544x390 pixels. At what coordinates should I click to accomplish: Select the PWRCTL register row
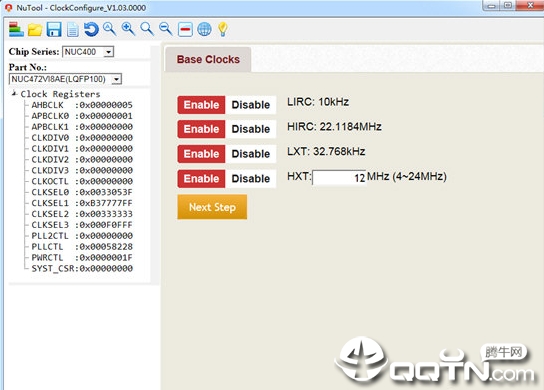click(x=82, y=257)
